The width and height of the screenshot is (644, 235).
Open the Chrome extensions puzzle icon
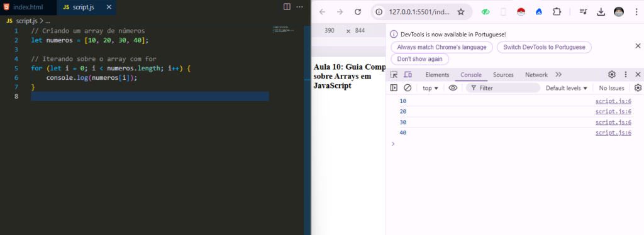click(x=557, y=12)
